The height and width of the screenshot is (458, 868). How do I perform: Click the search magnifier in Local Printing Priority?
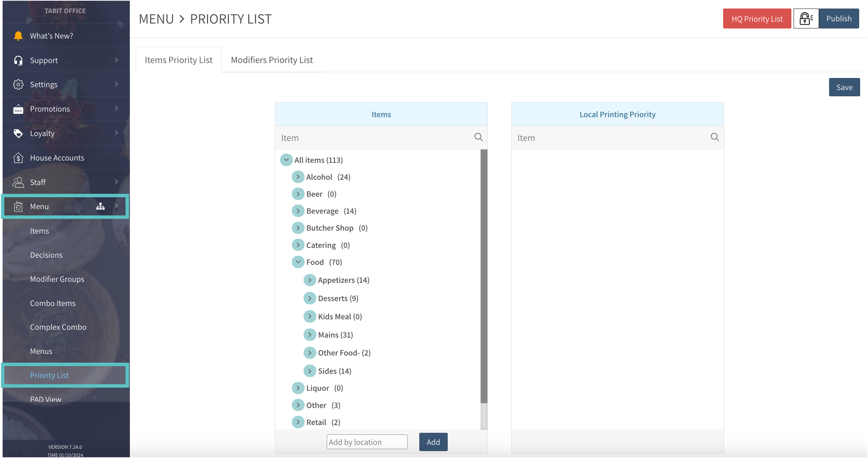[x=715, y=137]
